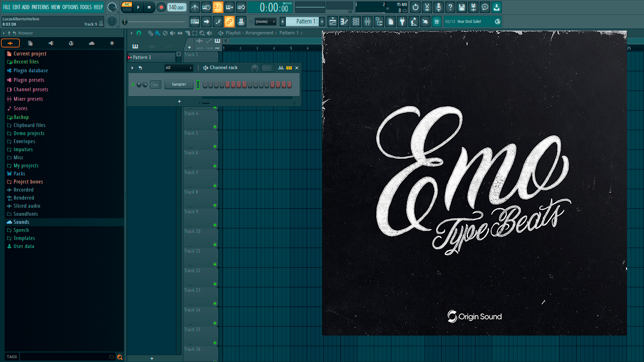Switch to PAT mode
The image size is (644, 362).
coord(127,4)
